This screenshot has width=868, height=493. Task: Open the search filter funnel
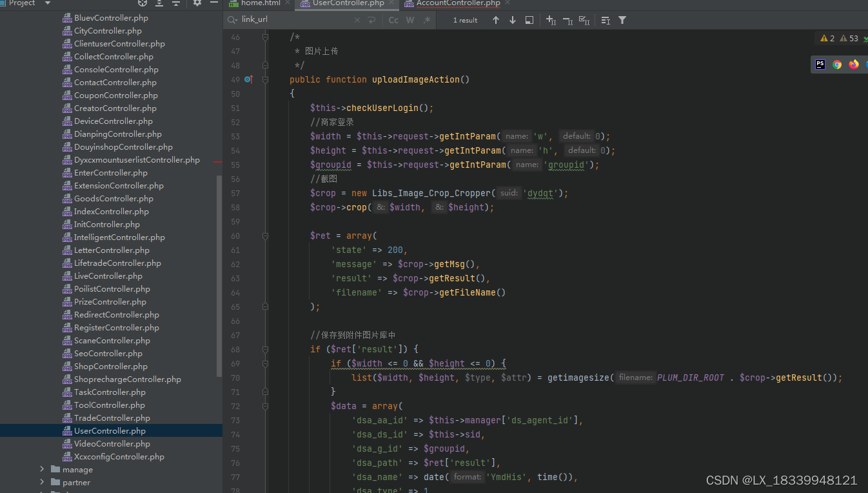pos(622,20)
